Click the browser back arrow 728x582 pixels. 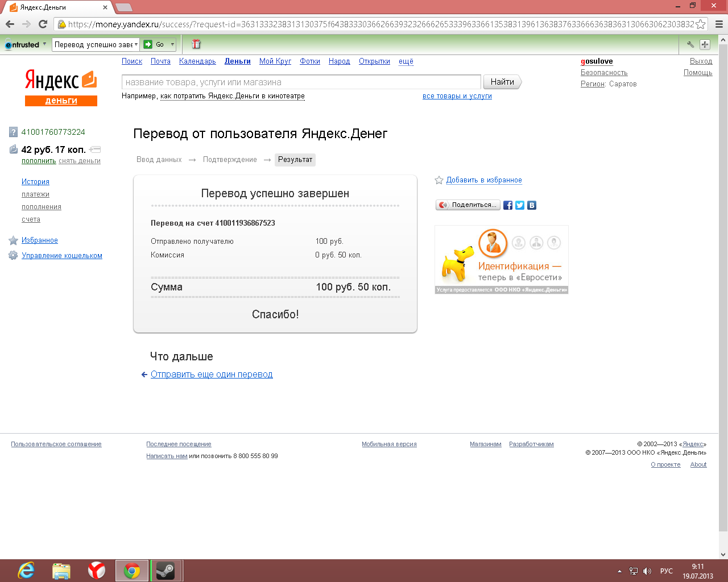click(10, 24)
